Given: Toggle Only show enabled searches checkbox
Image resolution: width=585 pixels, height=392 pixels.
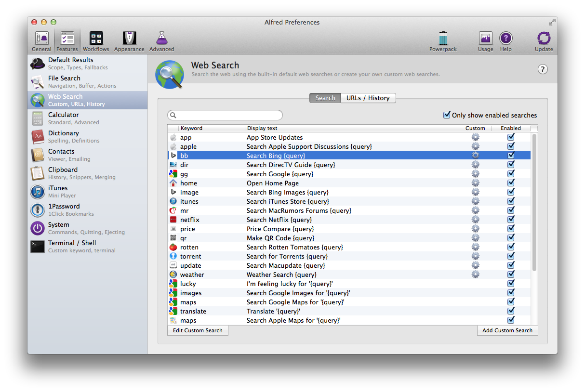Looking at the screenshot, I should click(x=447, y=115).
